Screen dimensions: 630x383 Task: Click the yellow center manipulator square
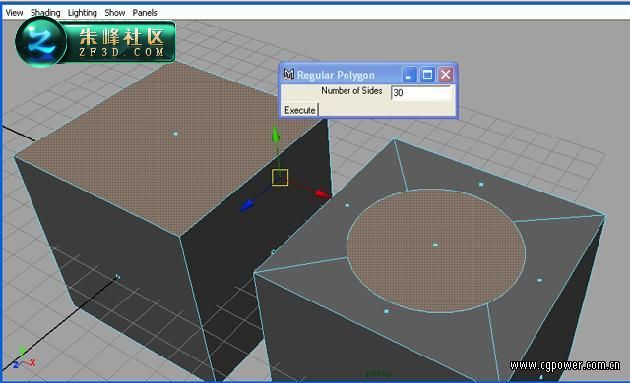[280, 177]
